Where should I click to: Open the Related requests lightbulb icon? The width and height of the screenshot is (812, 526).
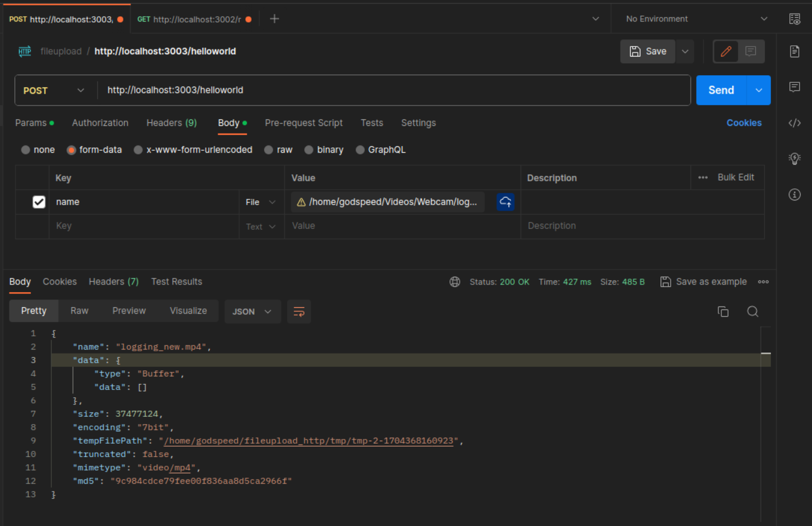pyautogui.click(x=794, y=158)
